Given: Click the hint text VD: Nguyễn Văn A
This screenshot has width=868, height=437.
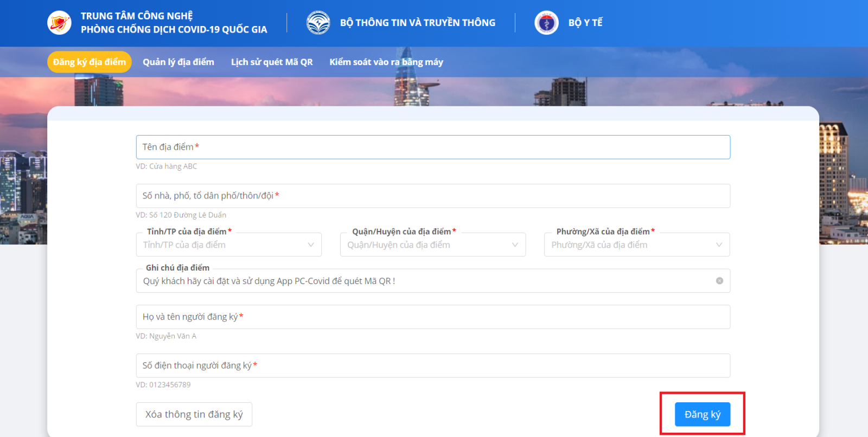Looking at the screenshot, I should click(166, 336).
